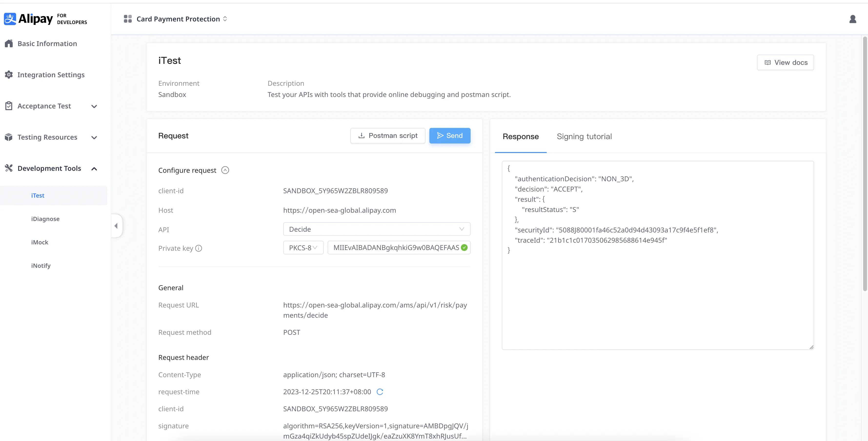
Task: Open the API Decide dropdown
Action: (x=376, y=229)
